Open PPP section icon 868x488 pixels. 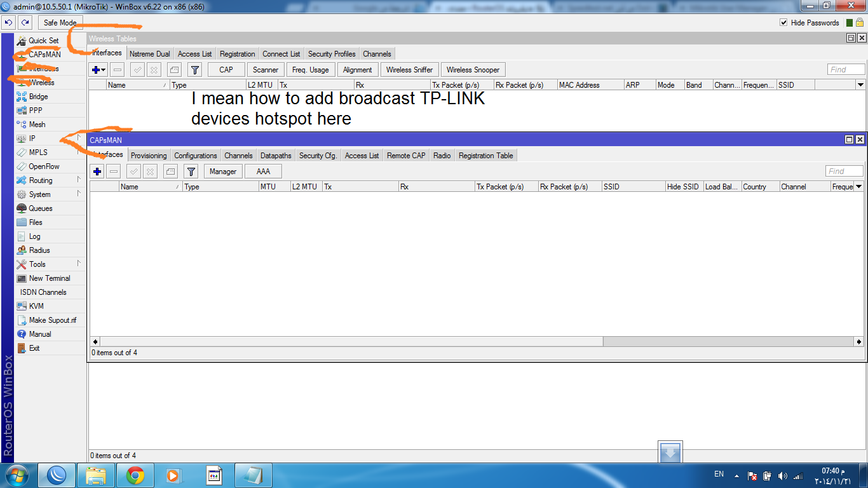[22, 111]
